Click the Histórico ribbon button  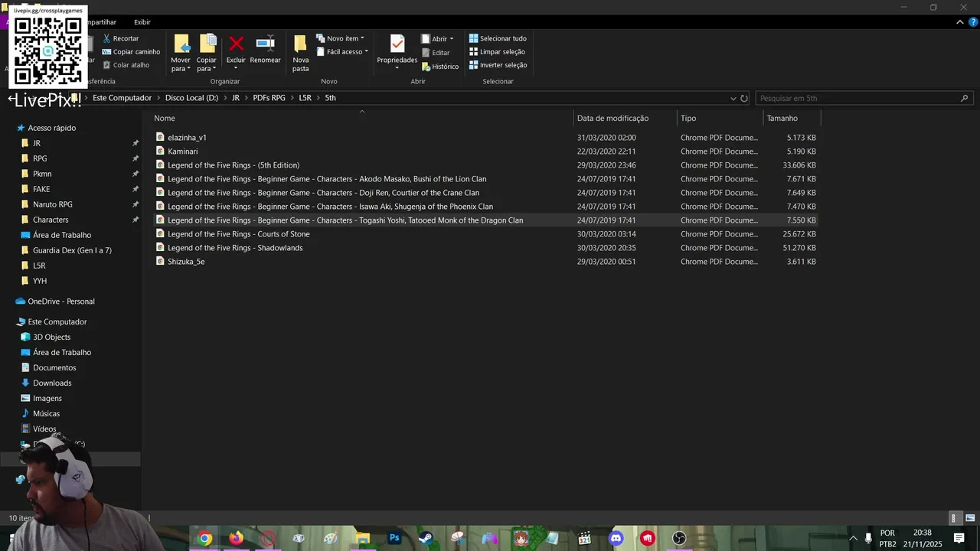440,67
